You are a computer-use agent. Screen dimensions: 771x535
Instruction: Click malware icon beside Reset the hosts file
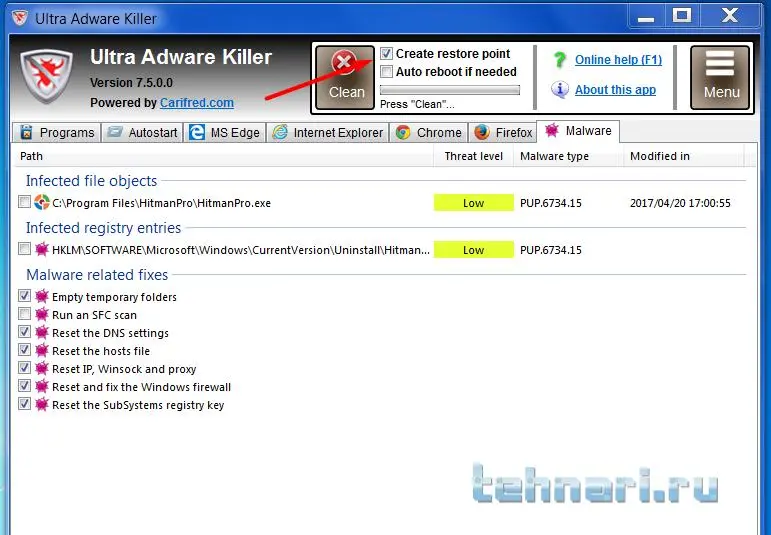42,350
